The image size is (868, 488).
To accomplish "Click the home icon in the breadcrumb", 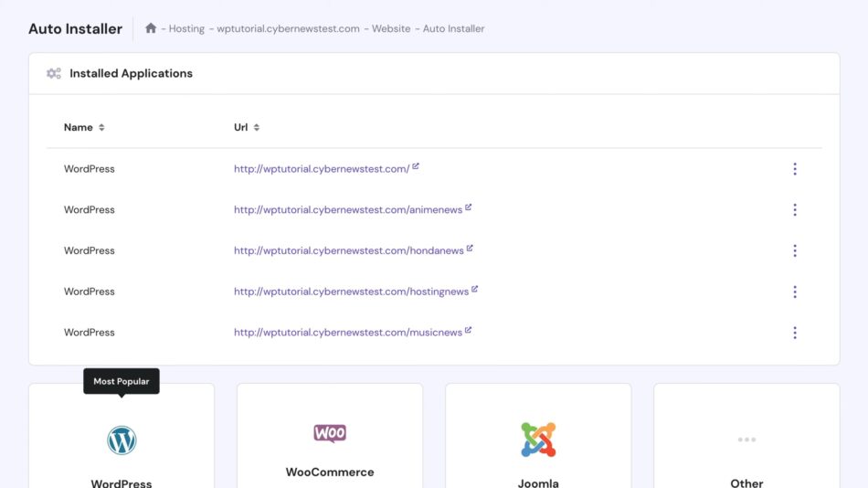I will (151, 27).
